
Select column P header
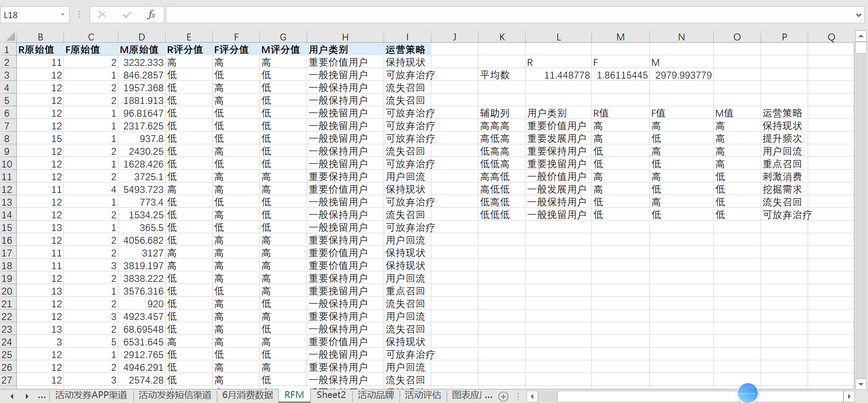(x=785, y=37)
